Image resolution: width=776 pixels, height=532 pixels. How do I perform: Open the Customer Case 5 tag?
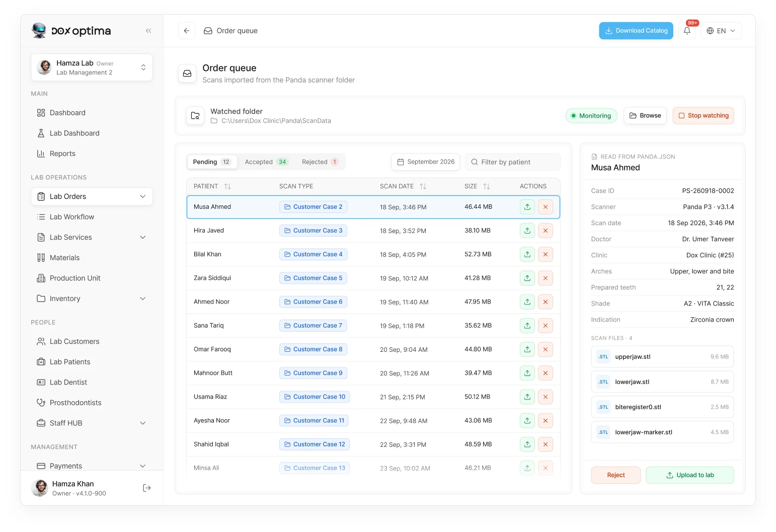314,278
